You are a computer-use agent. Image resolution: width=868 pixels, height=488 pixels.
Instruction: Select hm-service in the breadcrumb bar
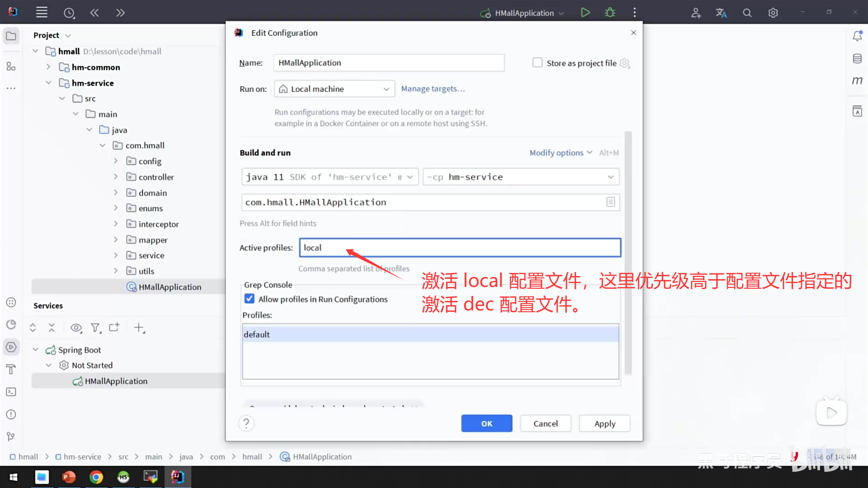pyautogui.click(x=82, y=456)
